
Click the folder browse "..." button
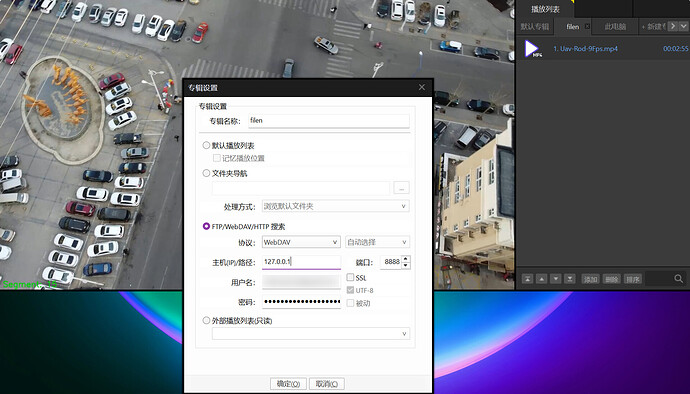coord(401,188)
